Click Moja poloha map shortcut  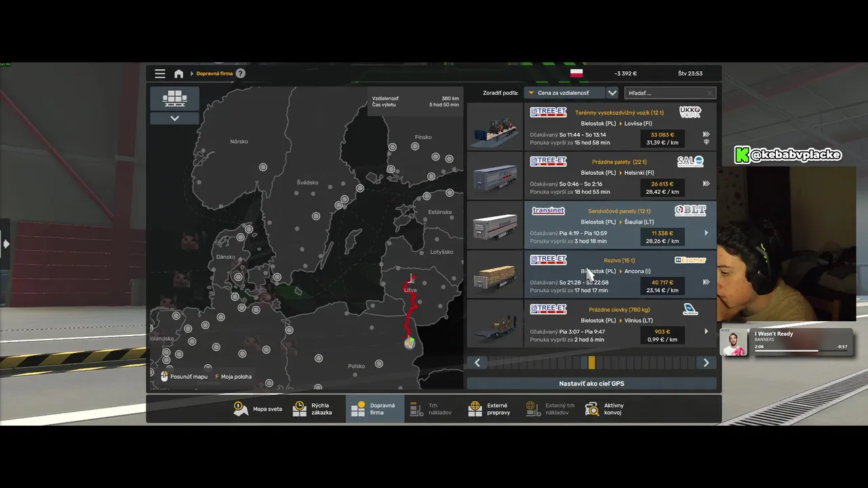pos(233,377)
